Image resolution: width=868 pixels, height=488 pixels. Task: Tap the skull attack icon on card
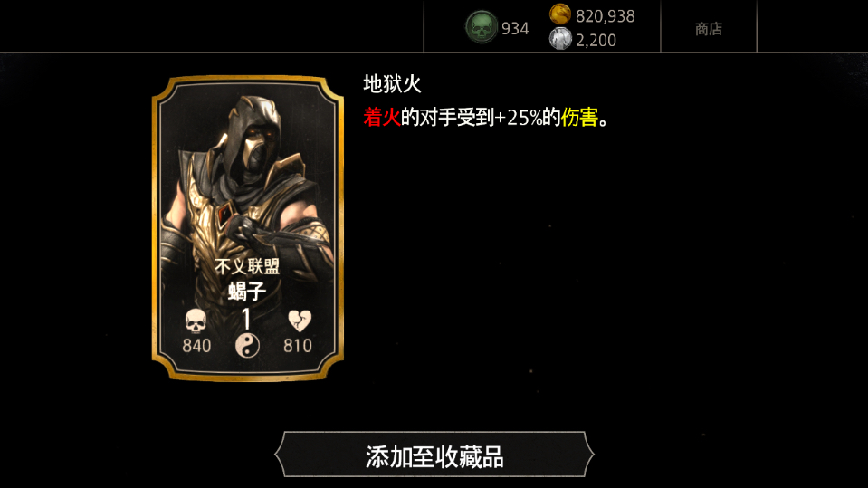pyautogui.click(x=196, y=321)
